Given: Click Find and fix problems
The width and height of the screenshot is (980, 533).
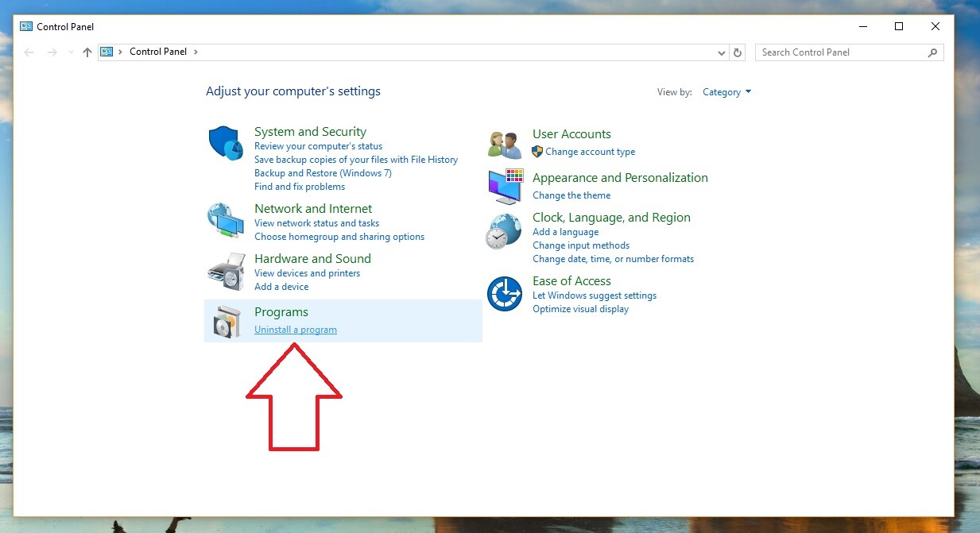Looking at the screenshot, I should pyautogui.click(x=300, y=187).
